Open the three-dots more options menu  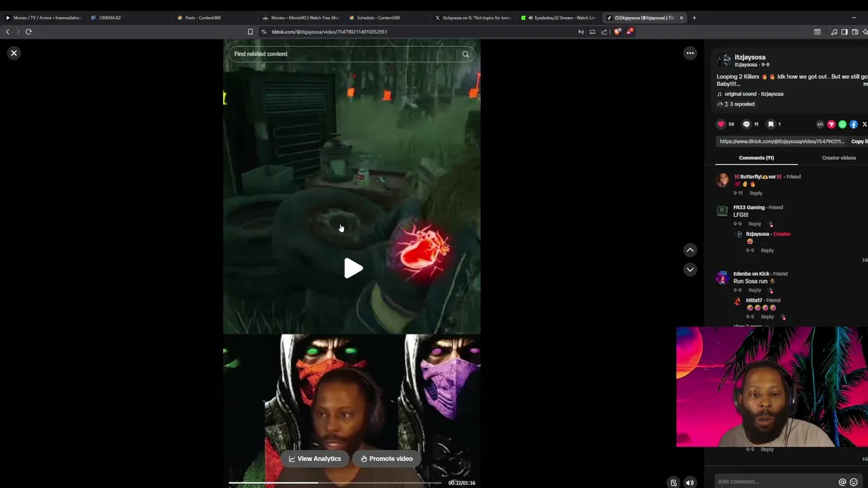[x=690, y=53]
